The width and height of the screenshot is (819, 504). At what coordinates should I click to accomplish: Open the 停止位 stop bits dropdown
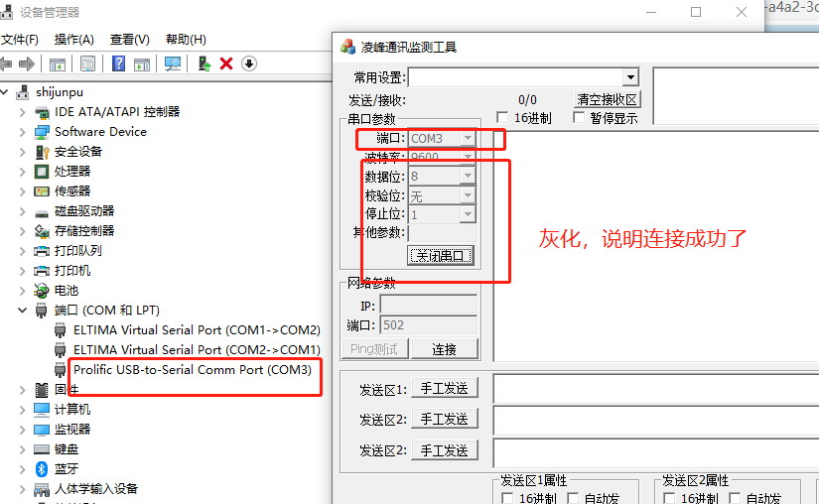tap(468, 214)
